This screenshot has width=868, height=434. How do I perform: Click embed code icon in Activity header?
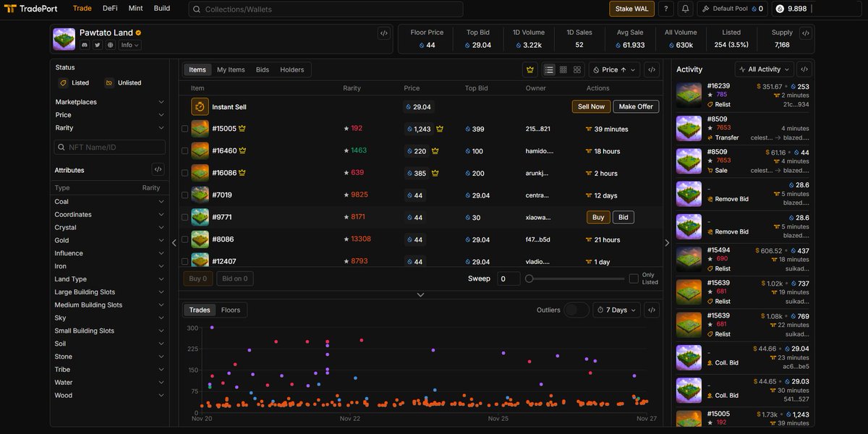click(804, 69)
